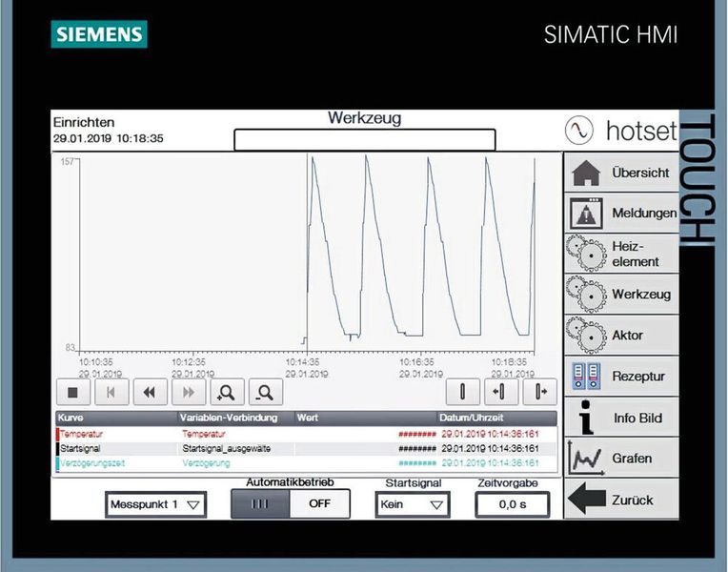Image resolution: width=728 pixels, height=572 pixels.
Task: Open the Aktor configuration page
Action: pyautogui.click(x=621, y=335)
